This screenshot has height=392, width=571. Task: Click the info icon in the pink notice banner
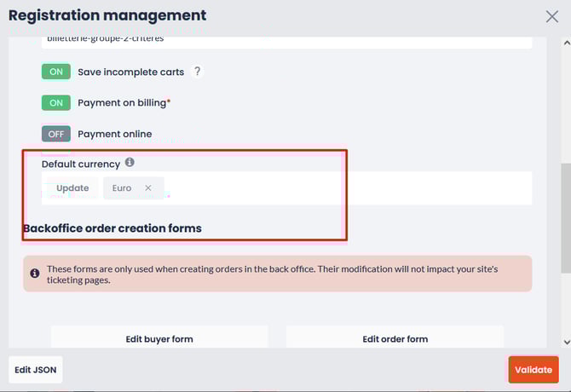click(x=35, y=273)
